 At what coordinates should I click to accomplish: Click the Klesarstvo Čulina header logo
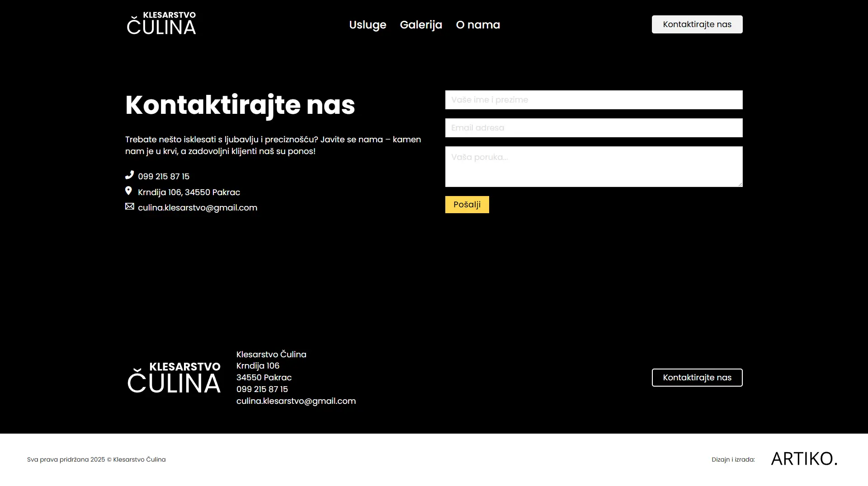pyautogui.click(x=161, y=24)
